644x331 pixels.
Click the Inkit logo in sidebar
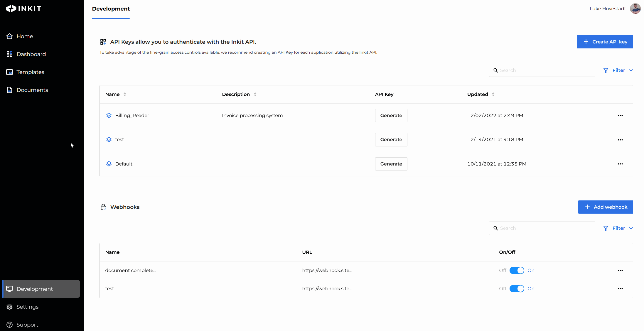pyautogui.click(x=23, y=9)
